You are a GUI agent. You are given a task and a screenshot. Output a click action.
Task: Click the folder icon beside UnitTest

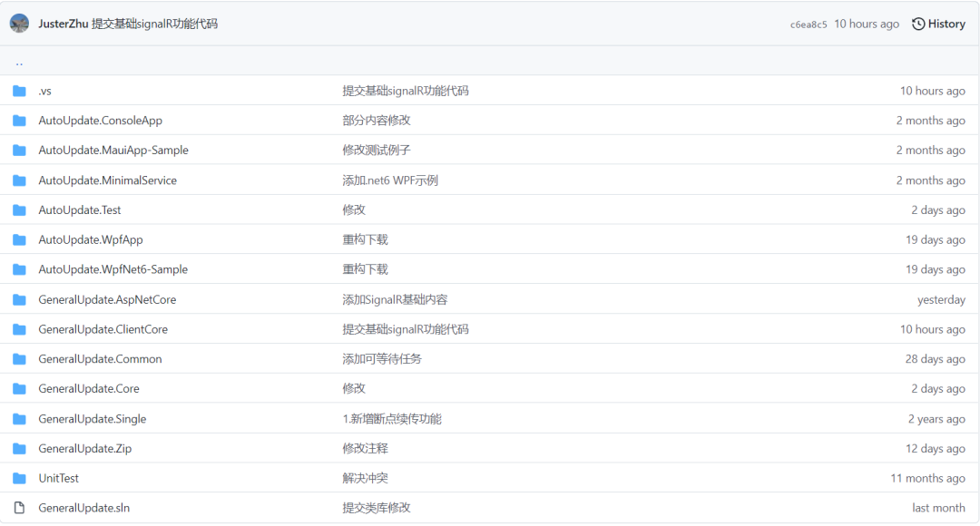(x=19, y=478)
